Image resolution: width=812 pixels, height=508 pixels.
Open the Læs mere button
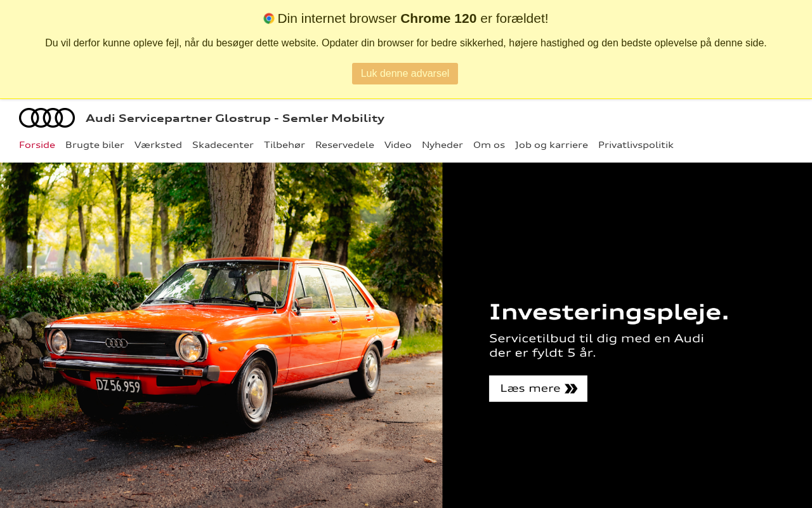tap(538, 389)
